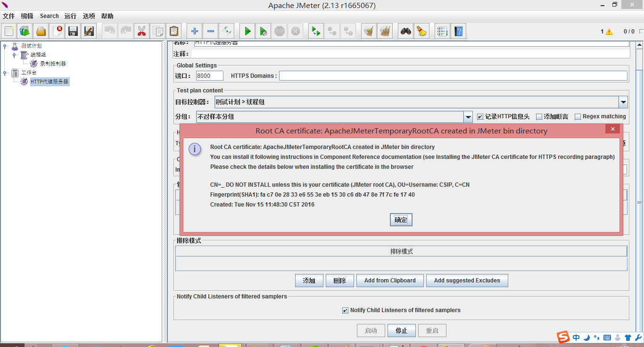
Task: Start the test with green play icon
Action: (x=247, y=32)
